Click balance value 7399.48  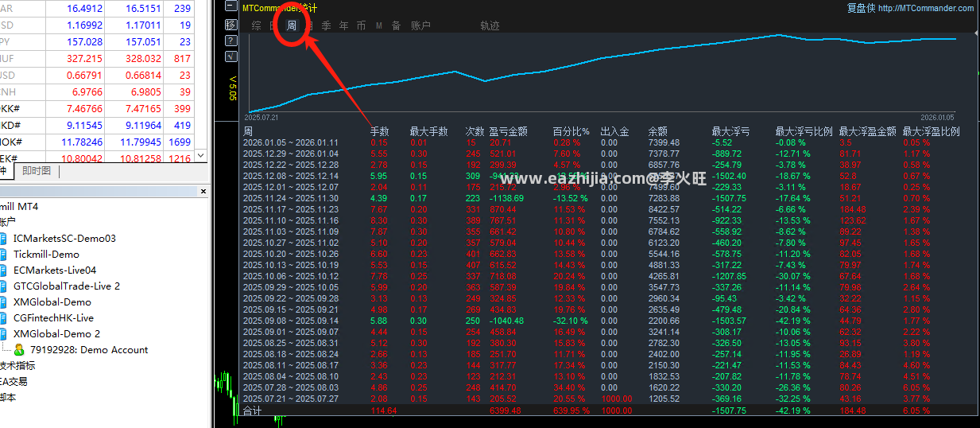coord(664,142)
